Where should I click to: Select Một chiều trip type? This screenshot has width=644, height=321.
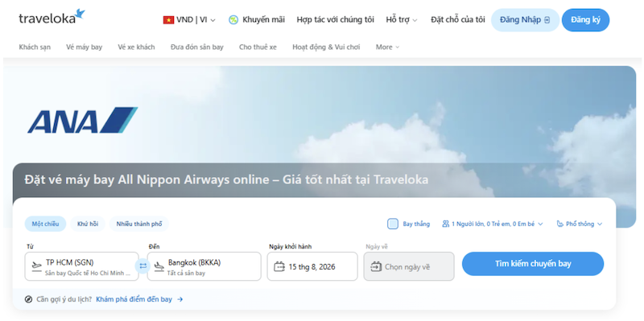[x=45, y=224]
